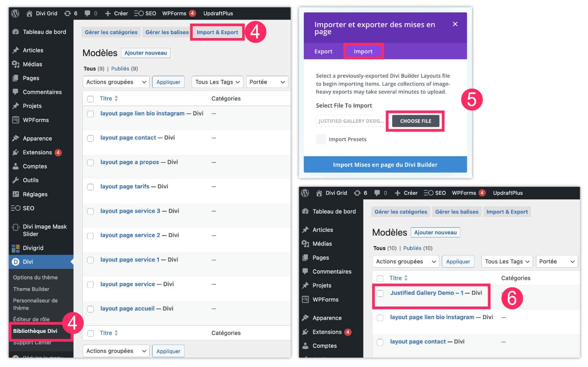Close the import export modal
The height and width of the screenshot is (367, 588).
point(455,24)
